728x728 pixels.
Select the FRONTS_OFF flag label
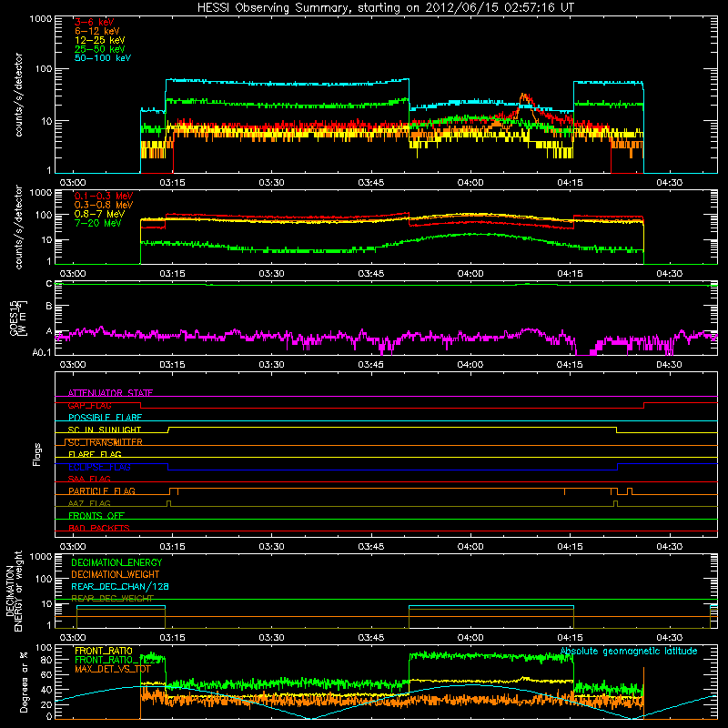click(x=96, y=515)
